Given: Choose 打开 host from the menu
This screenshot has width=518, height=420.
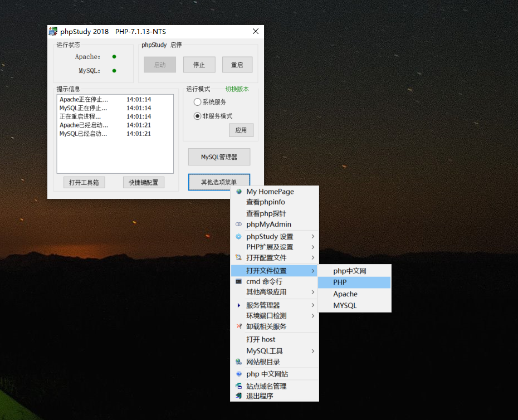Looking at the screenshot, I should click(x=275, y=339).
